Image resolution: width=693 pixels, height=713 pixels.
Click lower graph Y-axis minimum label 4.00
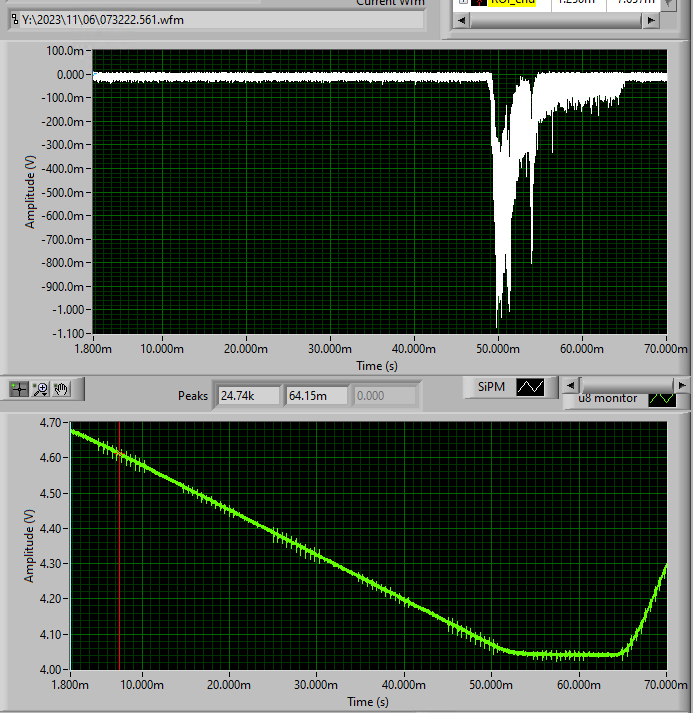pyautogui.click(x=50, y=669)
